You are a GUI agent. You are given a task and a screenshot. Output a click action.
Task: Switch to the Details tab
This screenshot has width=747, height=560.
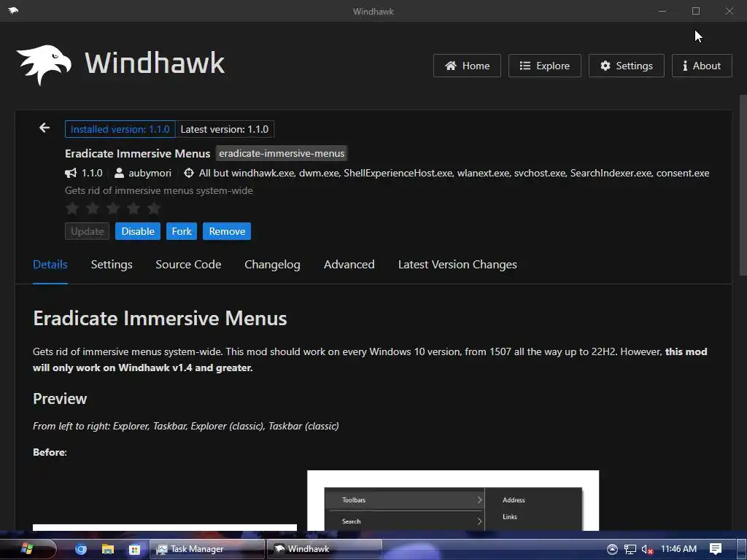pos(50,265)
